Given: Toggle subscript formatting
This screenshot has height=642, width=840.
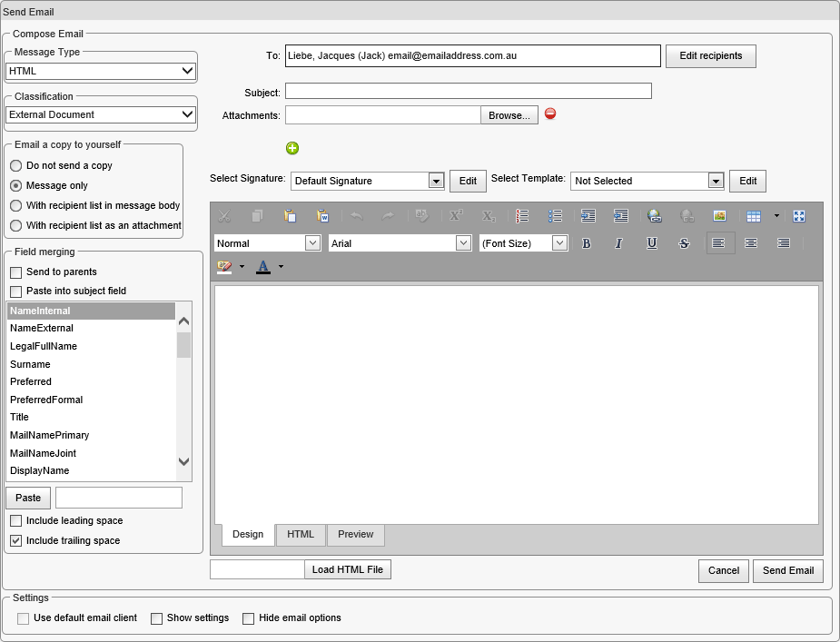Looking at the screenshot, I should 489,216.
